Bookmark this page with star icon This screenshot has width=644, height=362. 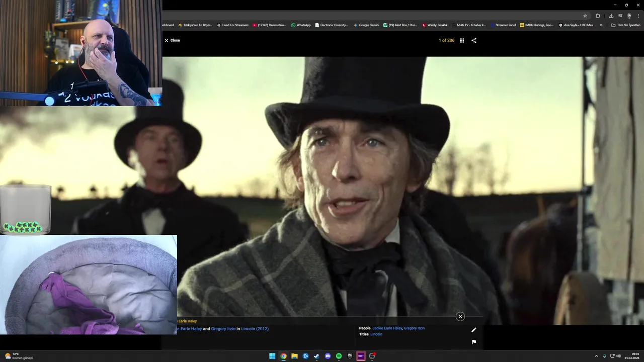(x=585, y=16)
